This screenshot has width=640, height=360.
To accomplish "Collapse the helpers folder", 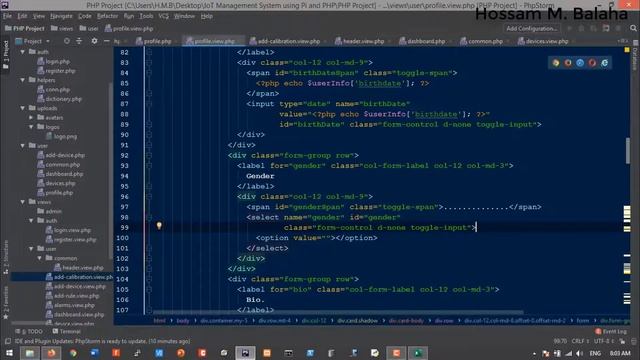I will 23,80.
